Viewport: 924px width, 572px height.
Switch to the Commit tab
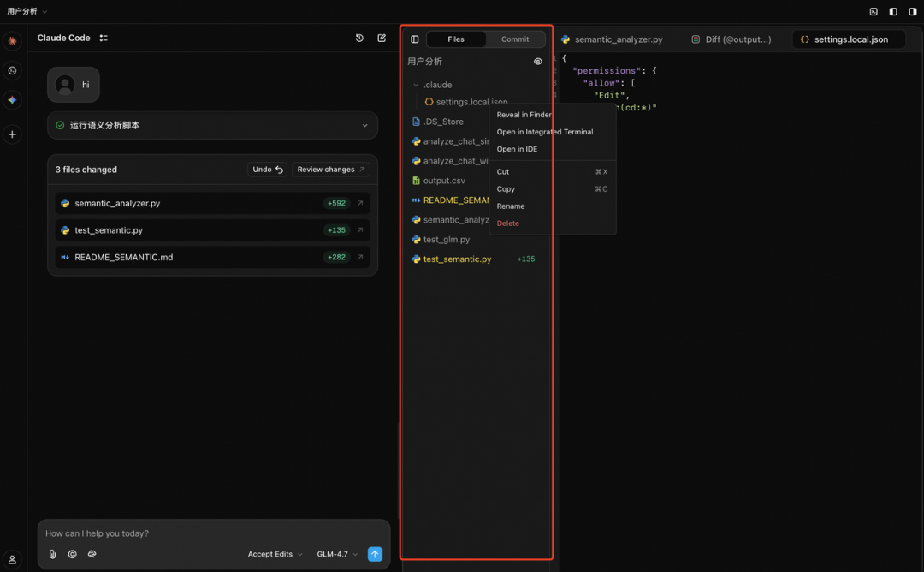[515, 39]
